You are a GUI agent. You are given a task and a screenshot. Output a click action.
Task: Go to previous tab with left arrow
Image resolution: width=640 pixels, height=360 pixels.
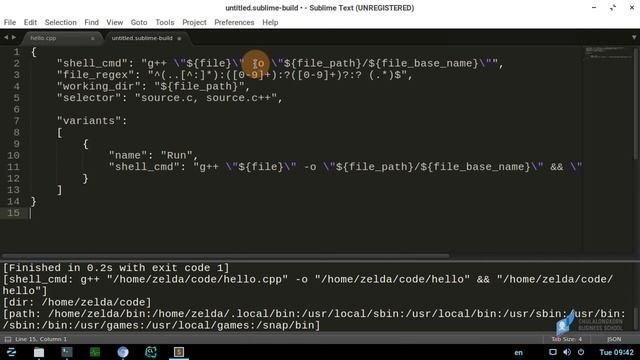click(6, 38)
